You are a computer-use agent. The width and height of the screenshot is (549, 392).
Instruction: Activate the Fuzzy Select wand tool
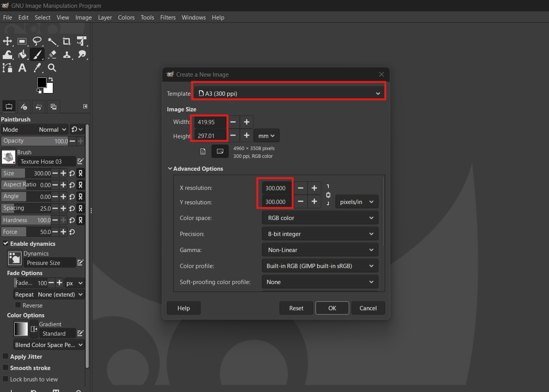52,41
